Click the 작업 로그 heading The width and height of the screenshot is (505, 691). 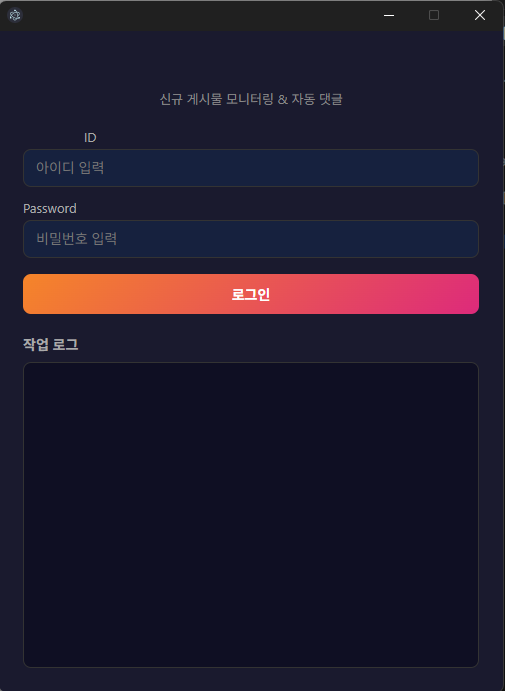51,344
